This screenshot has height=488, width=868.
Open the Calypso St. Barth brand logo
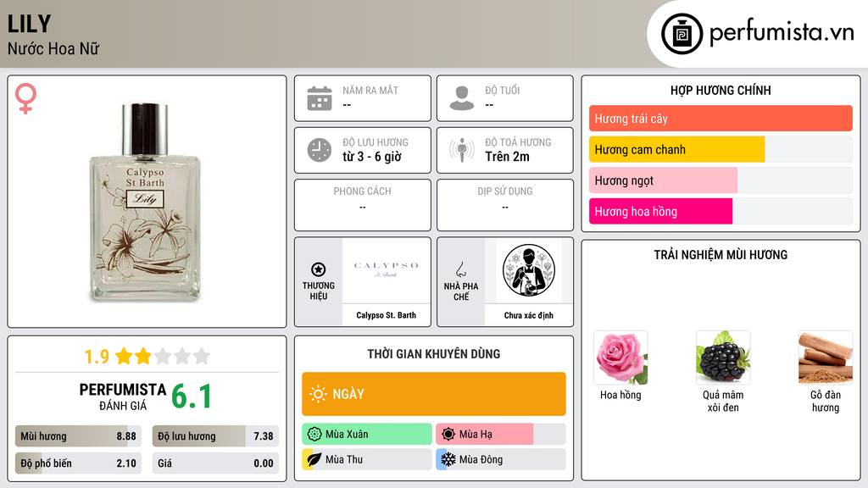[x=386, y=270]
